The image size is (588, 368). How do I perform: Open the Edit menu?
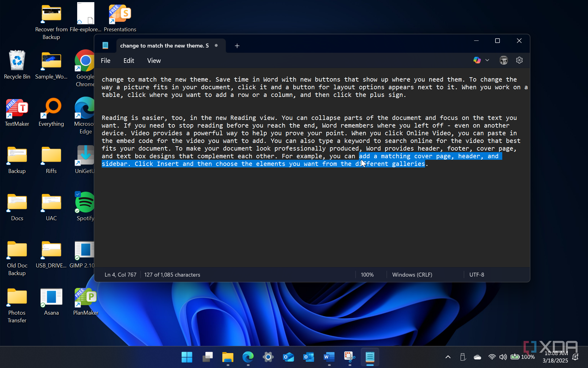pyautogui.click(x=129, y=61)
